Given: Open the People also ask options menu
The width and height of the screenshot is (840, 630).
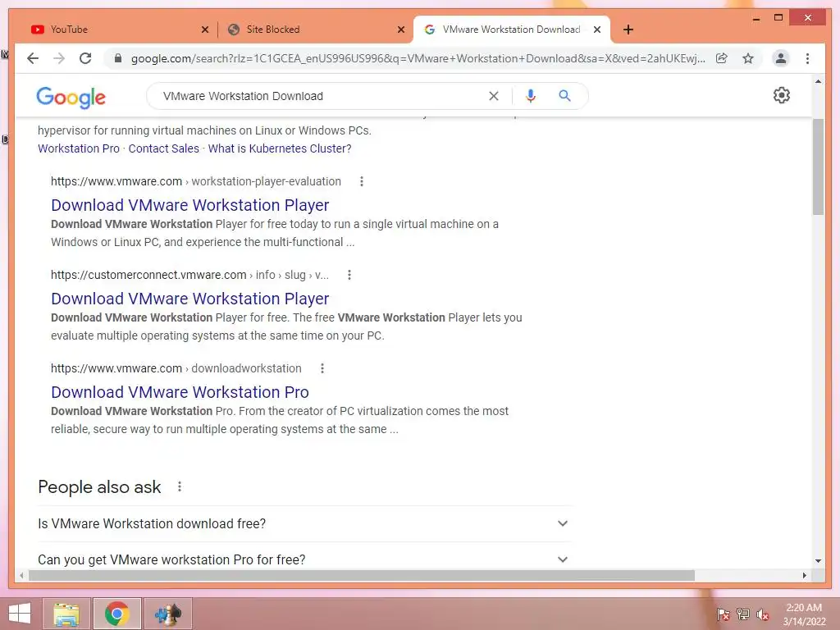Looking at the screenshot, I should pyautogui.click(x=180, y=486).
